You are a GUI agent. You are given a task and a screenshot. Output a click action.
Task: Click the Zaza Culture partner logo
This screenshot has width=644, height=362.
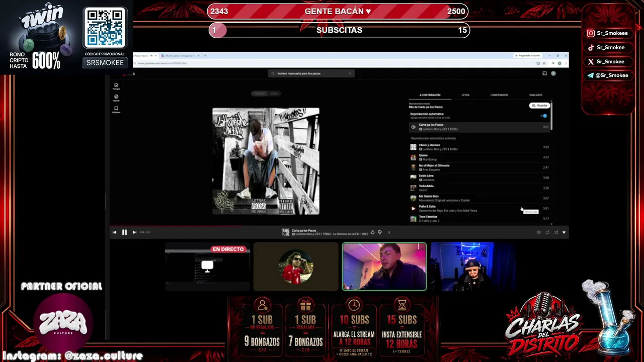coord(63,323)
